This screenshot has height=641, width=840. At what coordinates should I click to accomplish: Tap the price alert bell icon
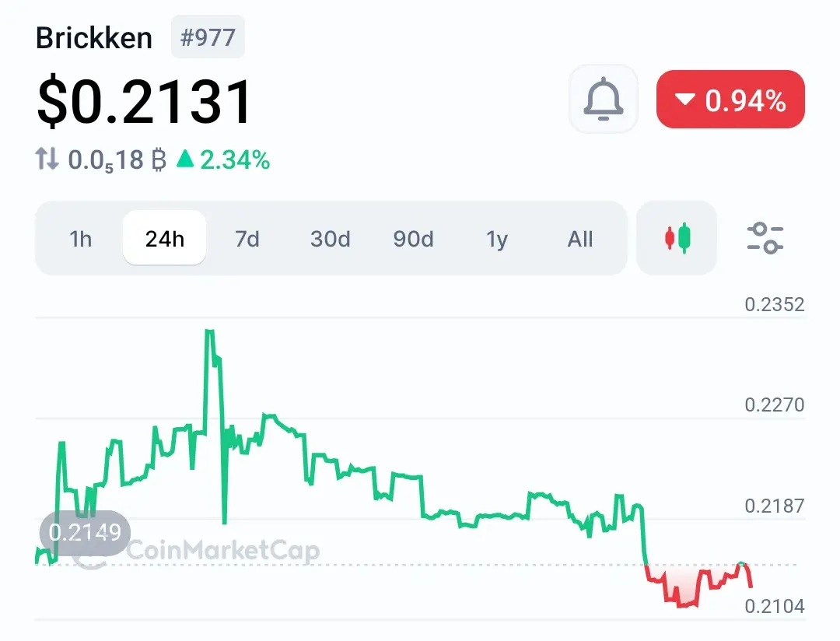[x=604, y=99]
